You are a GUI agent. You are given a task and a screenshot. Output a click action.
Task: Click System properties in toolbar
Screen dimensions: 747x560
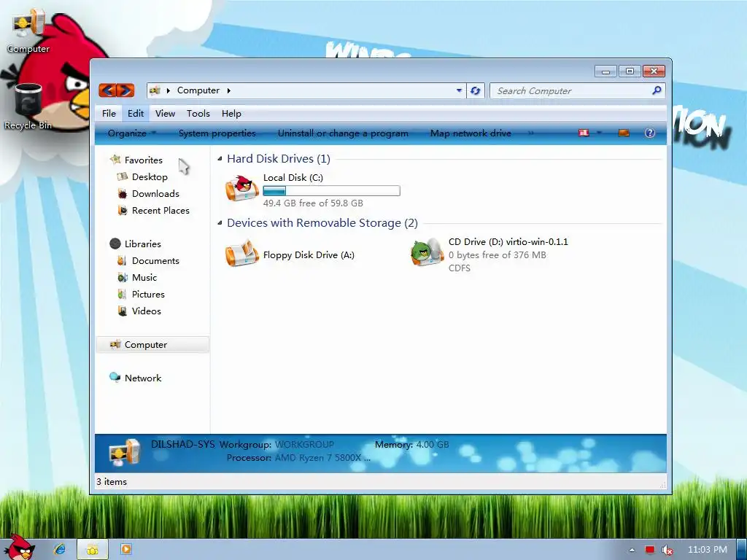[217, 133]
